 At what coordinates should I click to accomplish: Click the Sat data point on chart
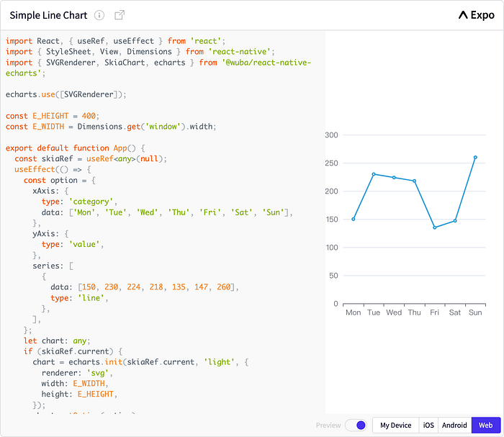455,220
